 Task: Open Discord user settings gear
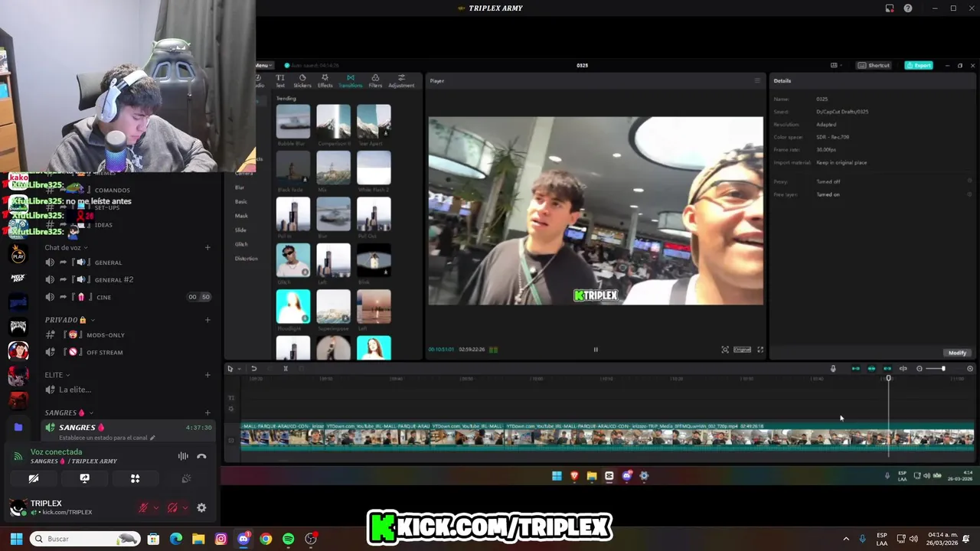point(201,507)
